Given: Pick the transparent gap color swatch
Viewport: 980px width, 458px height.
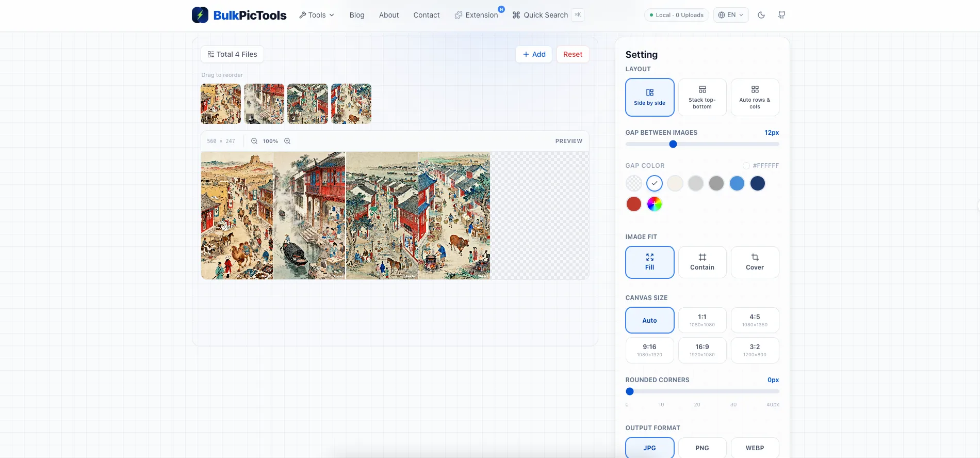Looking at the screenshot, I should 634,183.
